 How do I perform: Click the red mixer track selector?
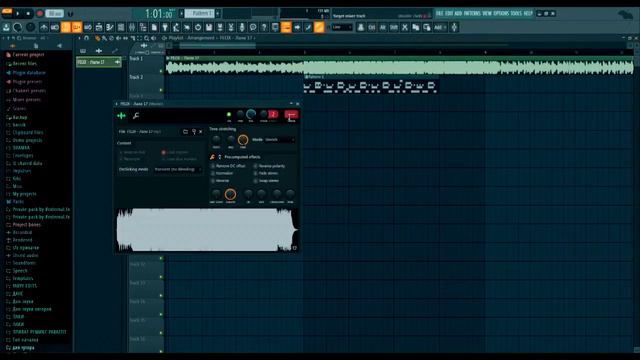pyautogui.click(x=291, y=114)
